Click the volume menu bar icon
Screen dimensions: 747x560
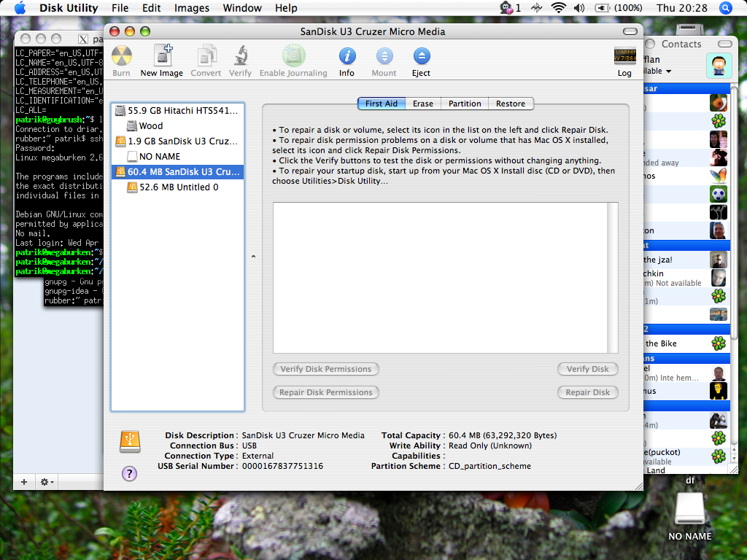[x=579, y=8]
